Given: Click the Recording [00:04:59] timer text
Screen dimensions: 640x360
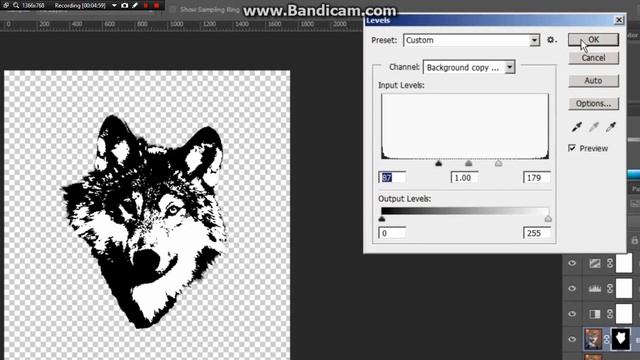Looking at the screenshot, I should click(x=80, y=5).
